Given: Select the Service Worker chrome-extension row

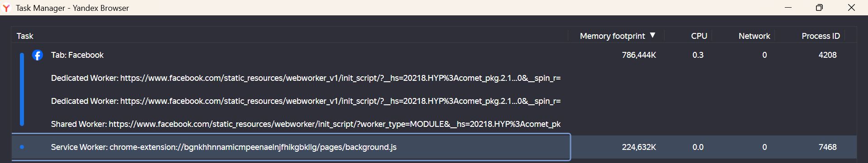Looking at the screenshot, I should click(434, 147).
